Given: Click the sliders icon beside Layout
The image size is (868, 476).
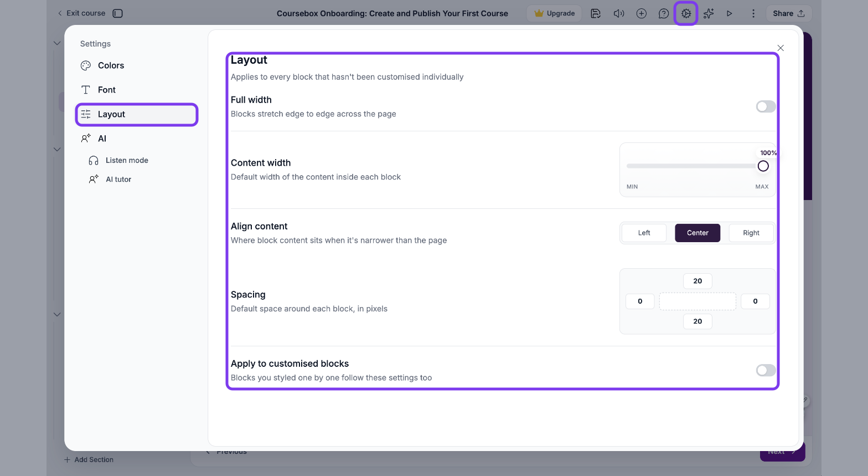Looking at the screenshot, I should (86, 114).
